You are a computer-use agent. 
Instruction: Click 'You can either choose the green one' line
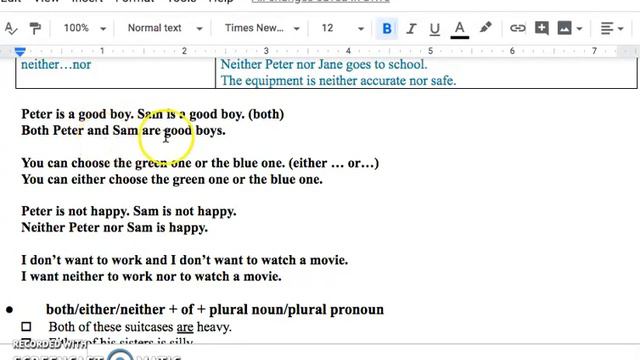[172, 180]
